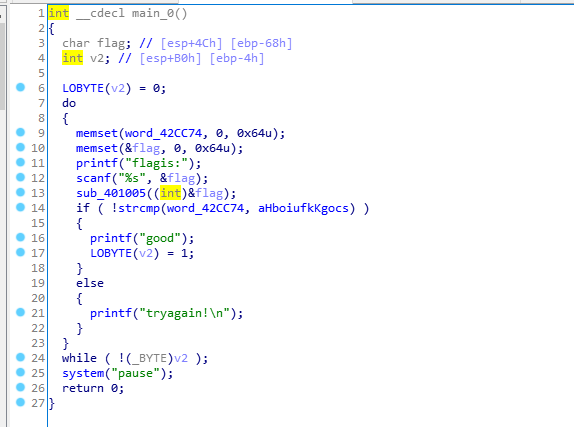
Task: Click line number 5 in gutter
Action: [x=41, y=73]
